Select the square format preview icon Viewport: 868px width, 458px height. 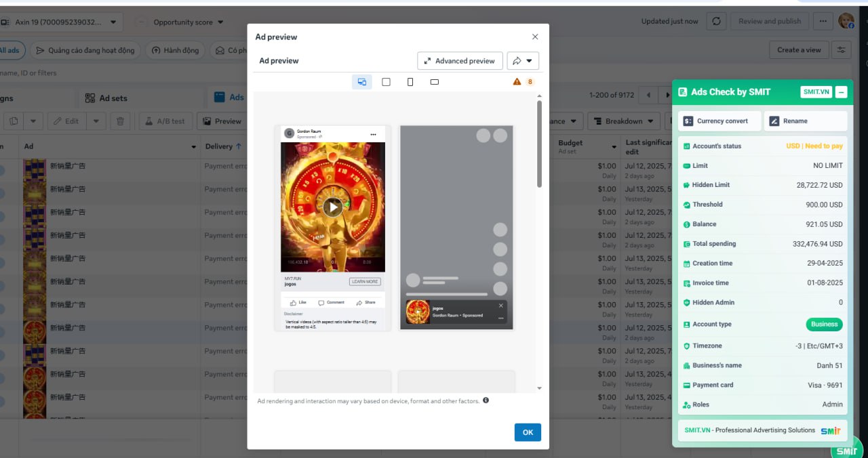tap(386, 82)
